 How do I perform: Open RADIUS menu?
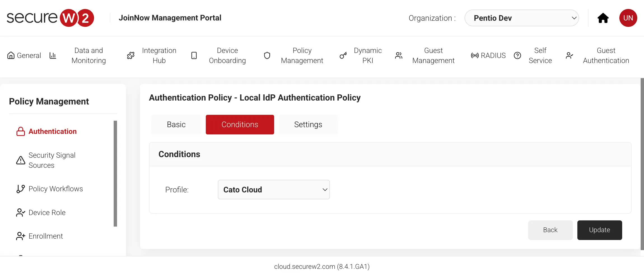(493, 55)
